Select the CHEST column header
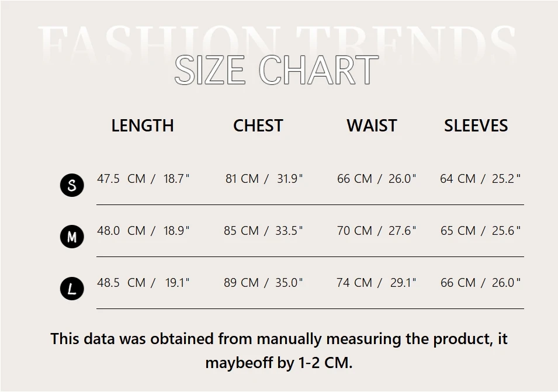Screen dimensions: 558x392 (258, 126)
